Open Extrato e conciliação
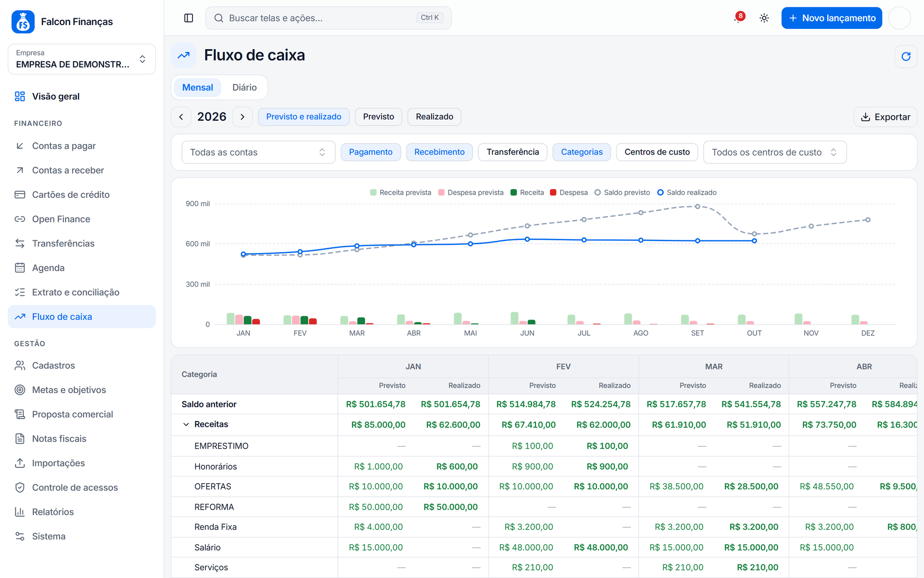The height and width of the screenshot is (578, 924). (82, 292)
